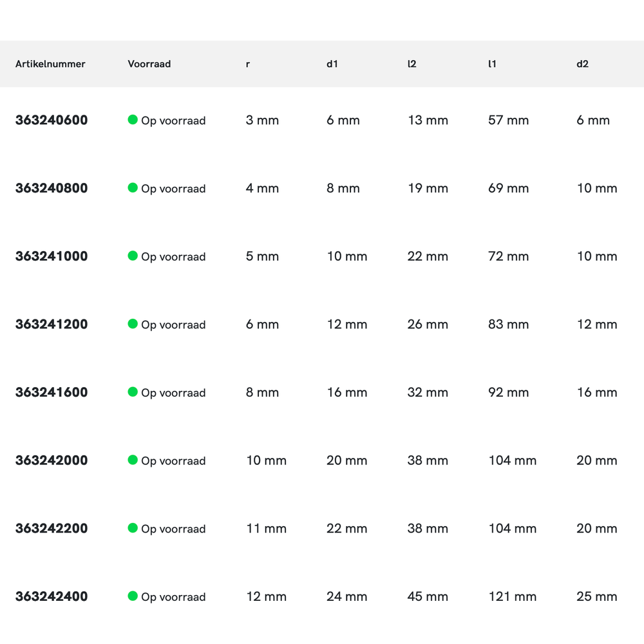Image resolution: width=644 pixels, height=644 pixels.
Task: Click green availability dot for 363241000
Action: tap(133, 256)
